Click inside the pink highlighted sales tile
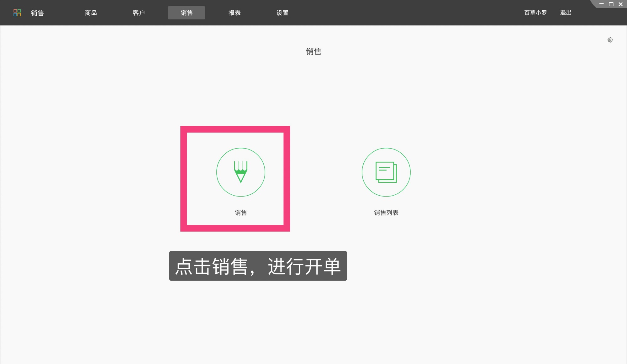Screen dimensions: 627x364 (x=235, y=179)
